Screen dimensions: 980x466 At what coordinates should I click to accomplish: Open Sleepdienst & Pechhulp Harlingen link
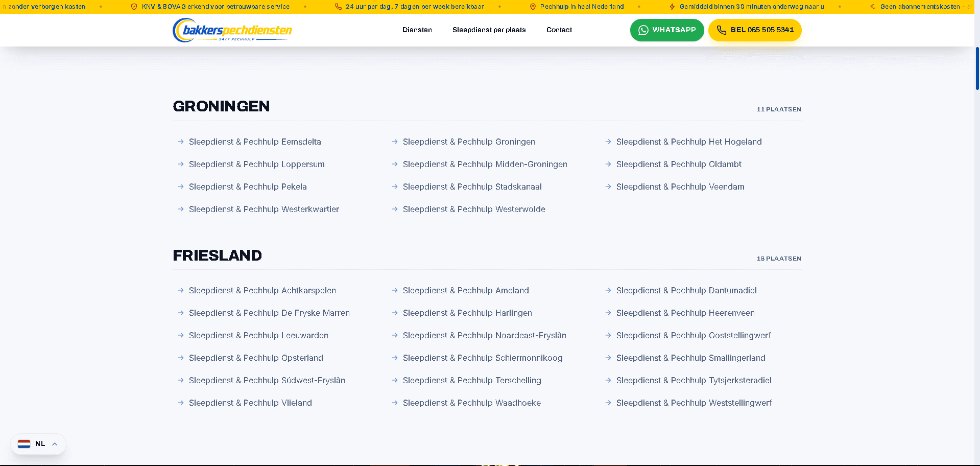(467, 313)
